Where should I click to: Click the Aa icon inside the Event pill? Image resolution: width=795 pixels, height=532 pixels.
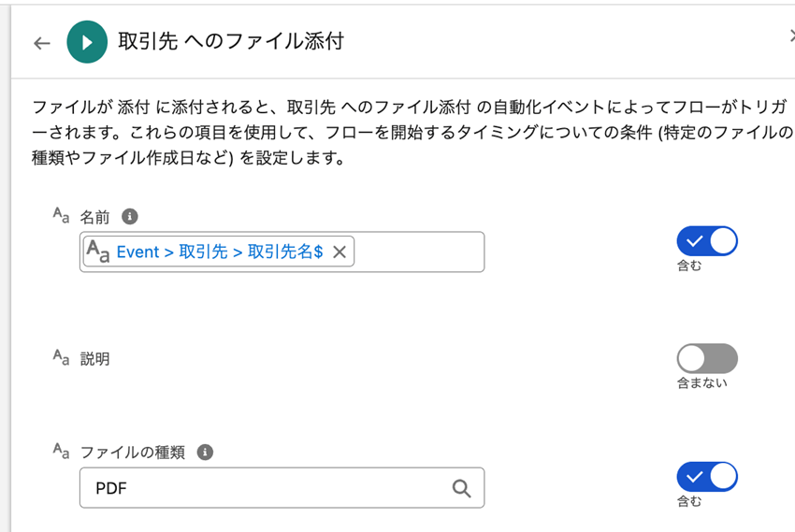pos(97,252)
